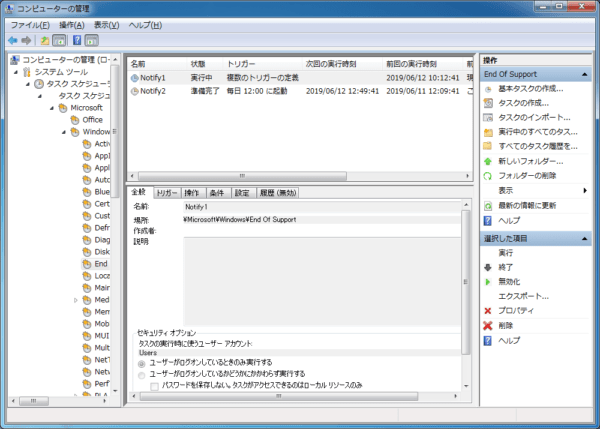Sort by the 次回の実行時刻 column header
This screenshot has height=429, width=600.
pyautogui.click(x=342, y=64)
